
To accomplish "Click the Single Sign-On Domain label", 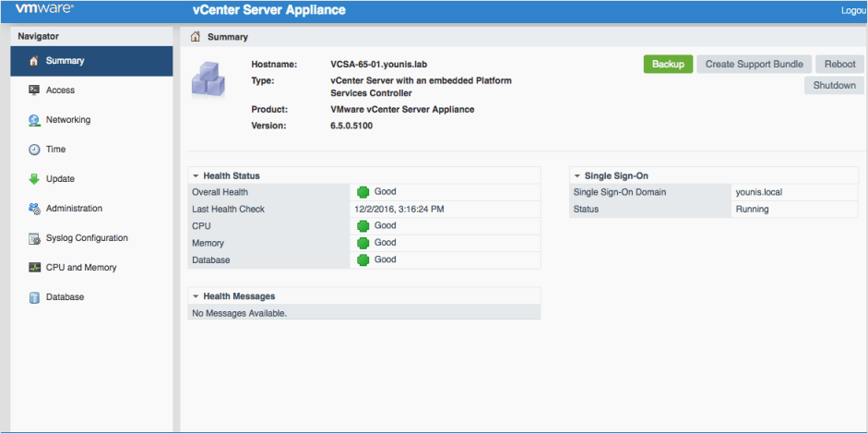I will click(x=620, y=192).
